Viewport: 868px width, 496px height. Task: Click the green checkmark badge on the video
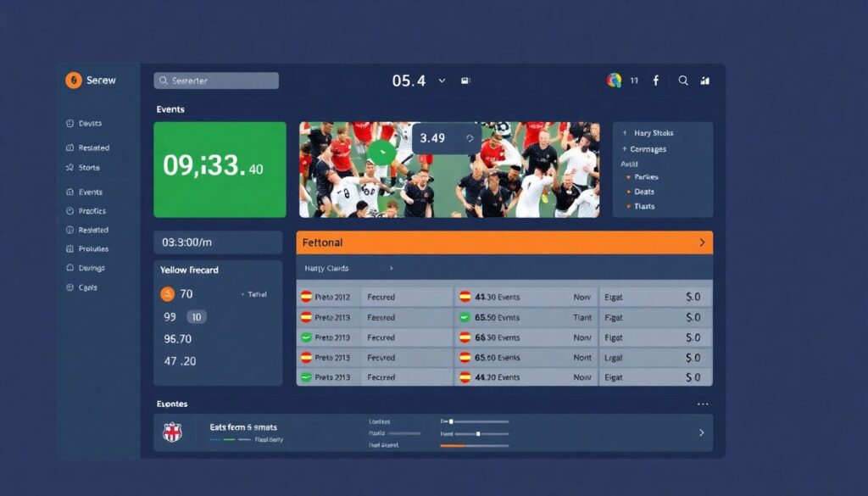[381, 153]
